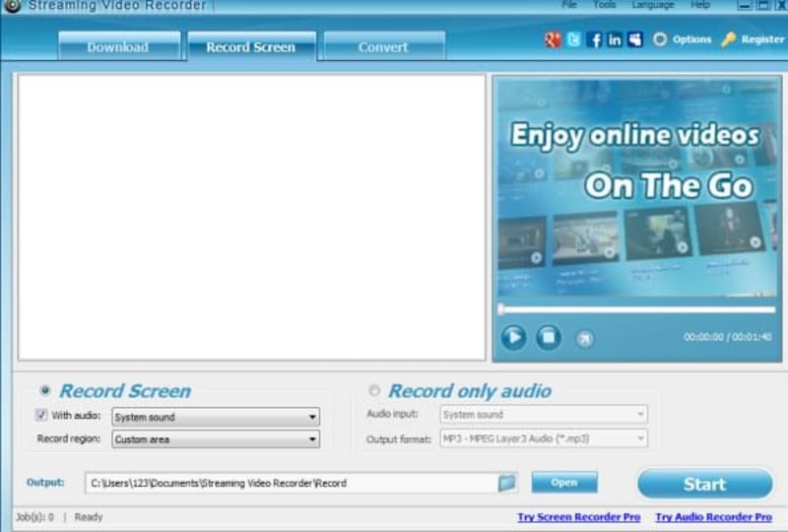Open the Language menu
The width and height of the screenshot is (788, 532).
click(653, 5)
